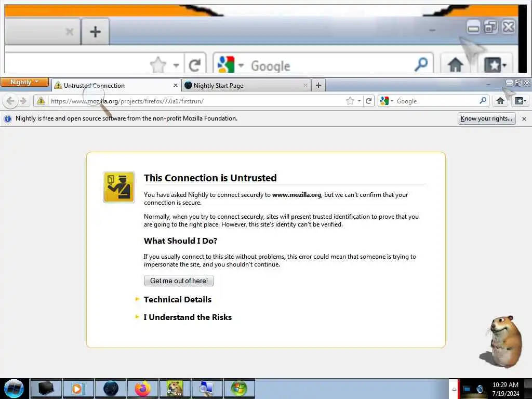This screenshot has width=532, height=399.
Task: Go to home page via small house icon
Action: tap(500, 101)
